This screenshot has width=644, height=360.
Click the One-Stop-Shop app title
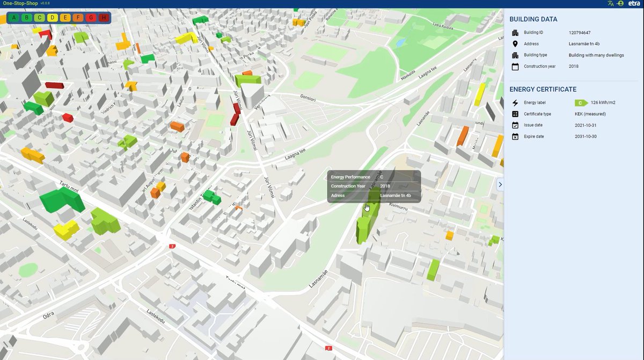[x=19, y=3]
